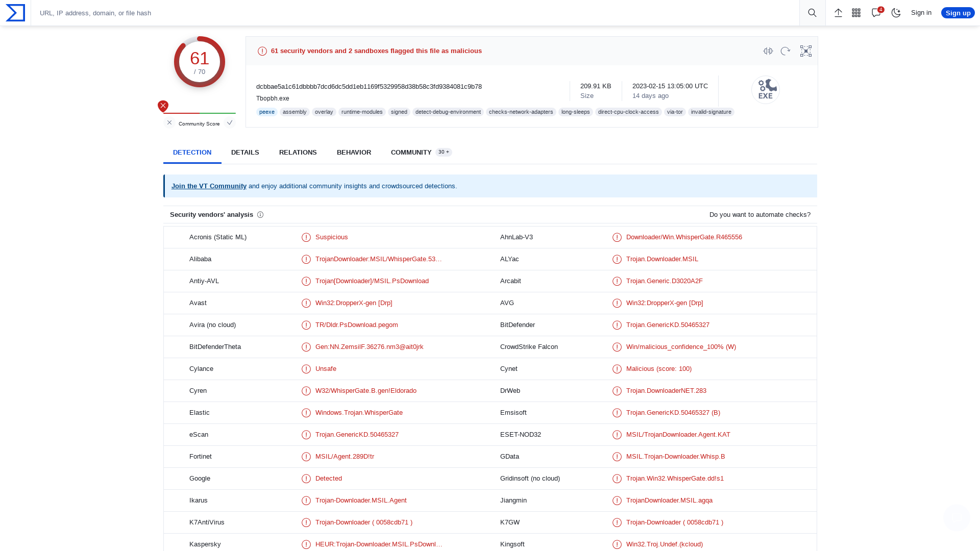
Task: Switch to the DETECTION tab
Action: pos(192,153)
